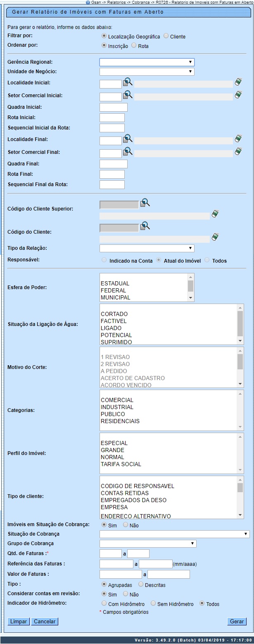Click search icon for Código do Cliente Superior
This screenshot has height=644, width=254.
point(145,203)
